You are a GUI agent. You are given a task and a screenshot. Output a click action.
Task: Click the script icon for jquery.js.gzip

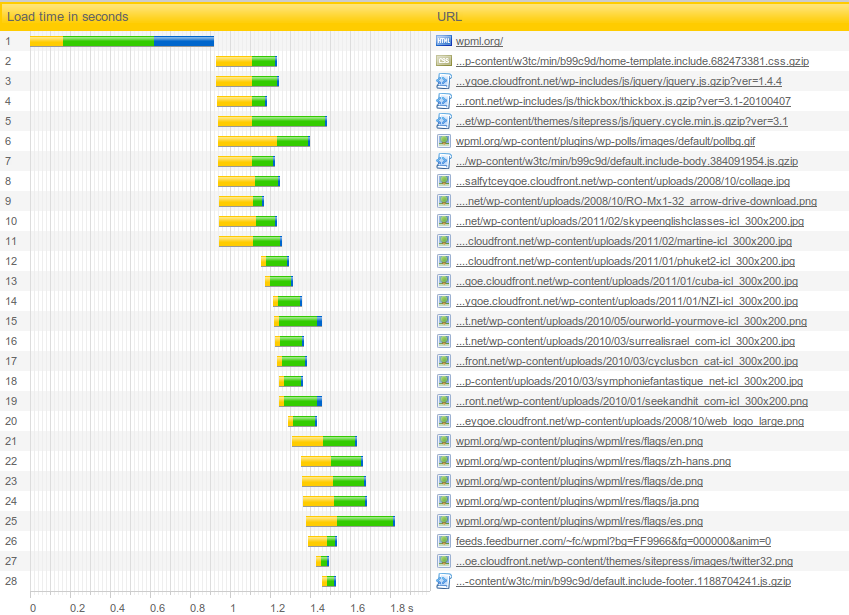tap(443, 81)
